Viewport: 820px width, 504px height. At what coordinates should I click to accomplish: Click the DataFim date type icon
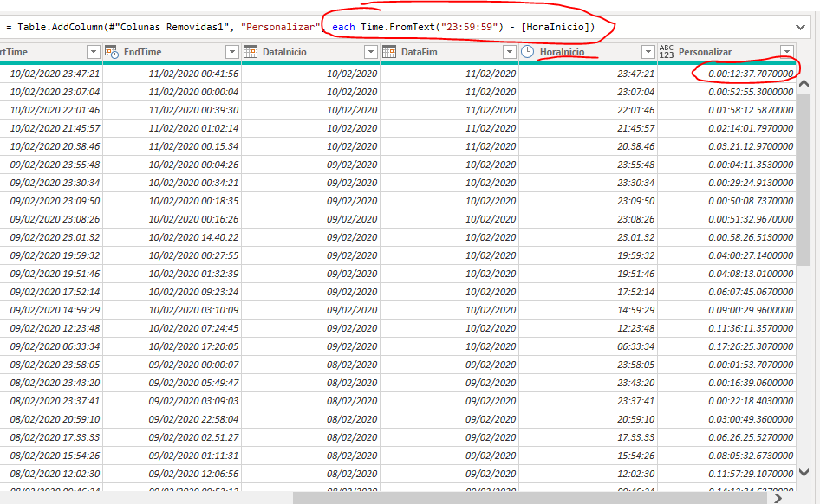pyautogui.click(x=389, y=52)
